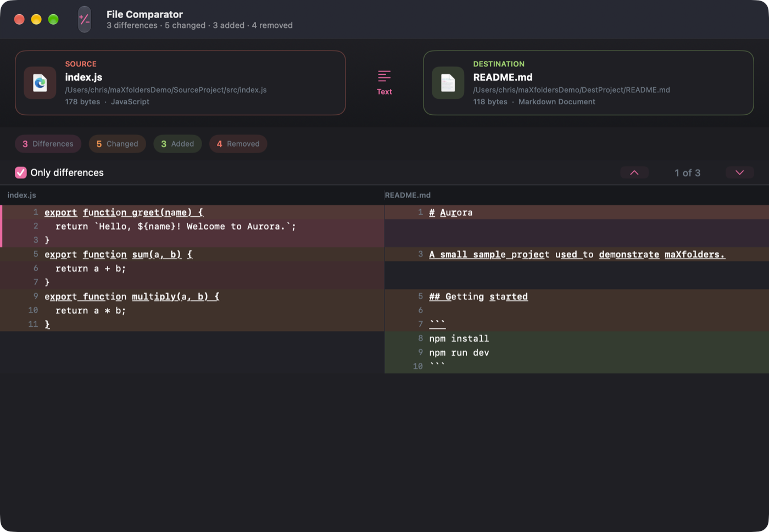Click the '178 bytes · JavaScript' source info
This screenshot has height=532, width=769.
107,102
